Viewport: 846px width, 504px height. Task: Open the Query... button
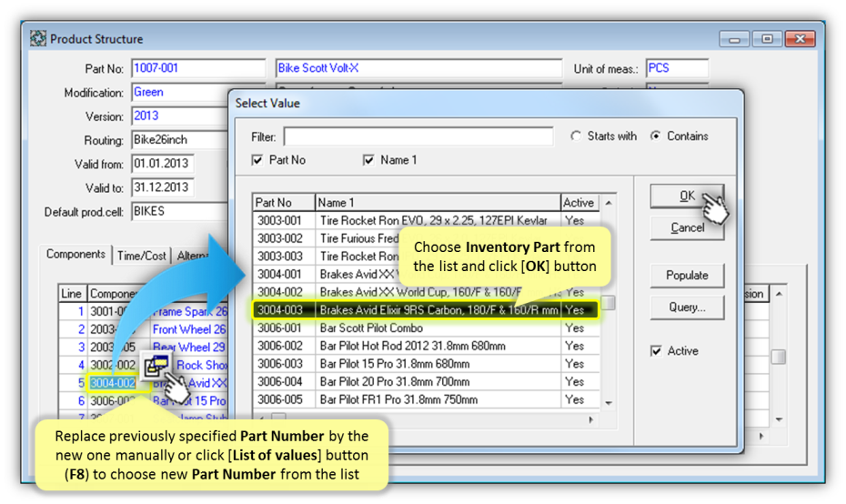687,307
